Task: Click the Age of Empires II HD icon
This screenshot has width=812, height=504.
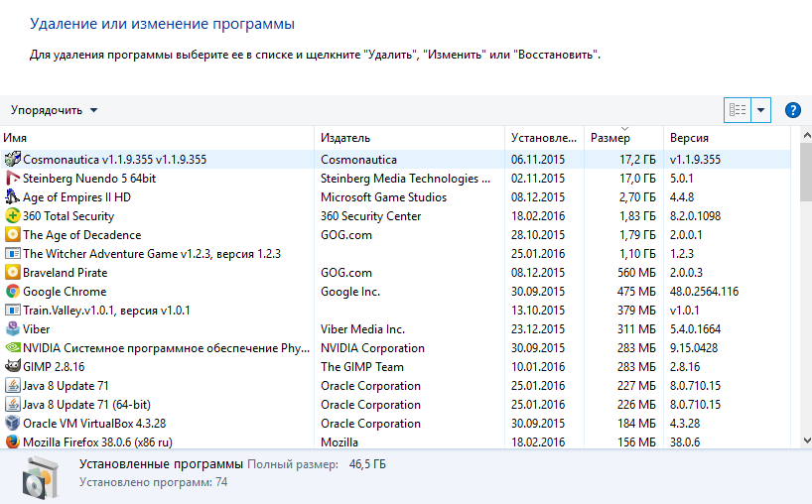Action: click(13, 197)
